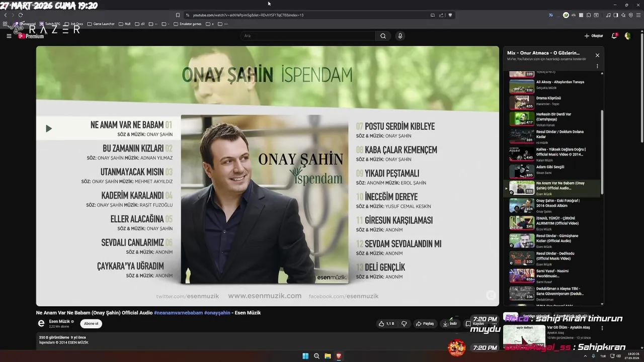The height and width of the screenshot is (362, 644).
Task: Click the #neanamvarnebabam hashtag link
Action: tap(178, 313)
